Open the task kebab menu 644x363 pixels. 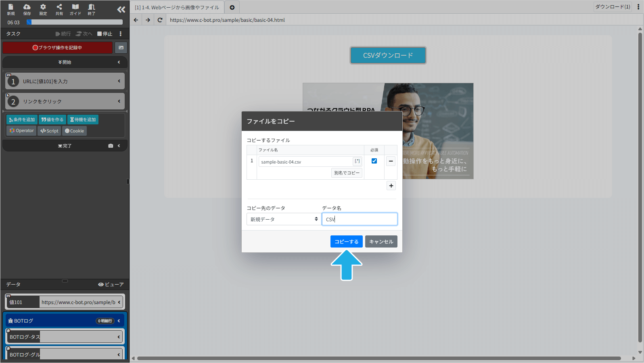tap(121, 34)
